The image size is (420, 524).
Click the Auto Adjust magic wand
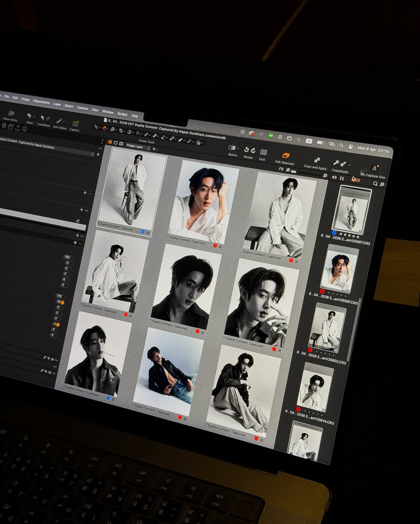point(59,121)
